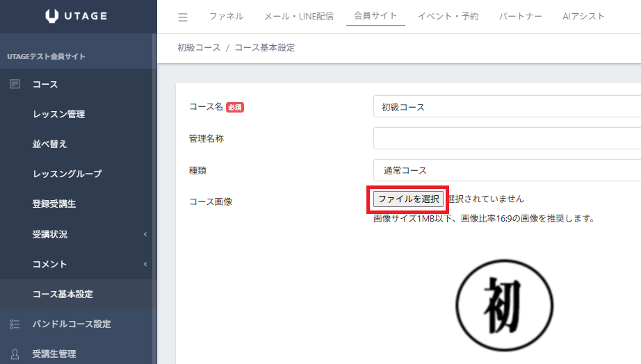Click the コース list icon in sidebar

pyautogui.click(x=15, y=84)
